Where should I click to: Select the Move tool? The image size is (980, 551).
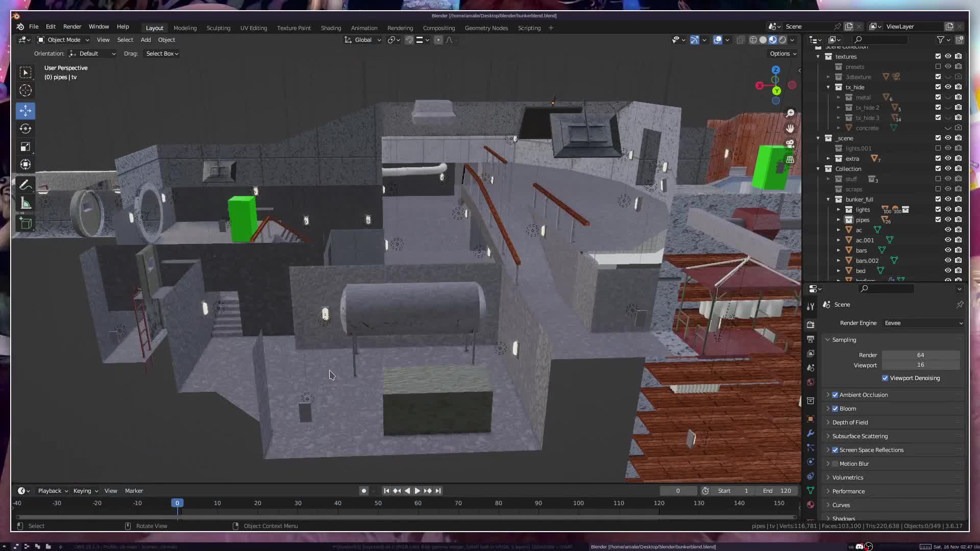(25, 111)
